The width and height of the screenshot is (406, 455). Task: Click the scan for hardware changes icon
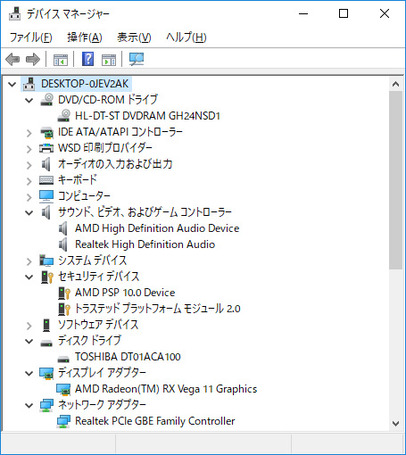pos(136,59)
